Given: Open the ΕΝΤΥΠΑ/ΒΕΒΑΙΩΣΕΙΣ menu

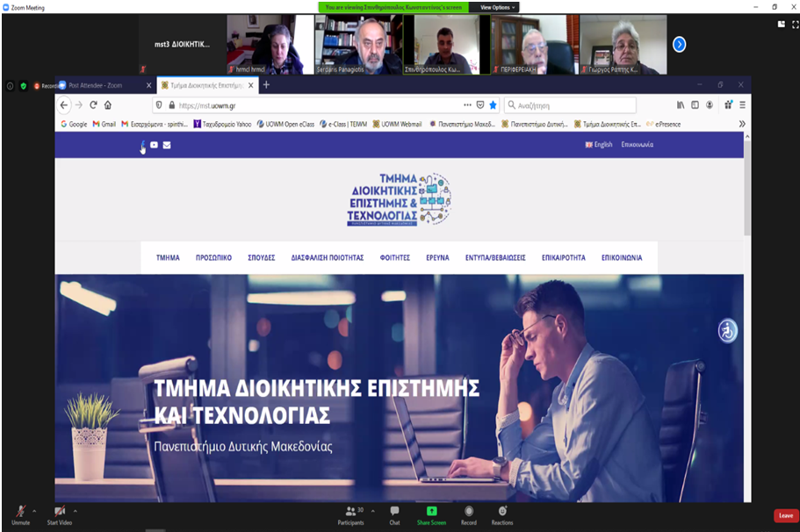Looking at the screenshot, I should [x=495, y=257].
